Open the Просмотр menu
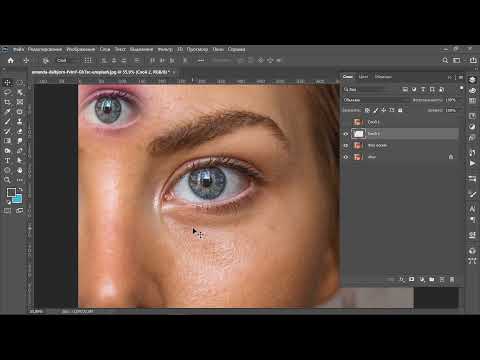The height and width of the screenshot is (360, 480). (x=197, y=49)
